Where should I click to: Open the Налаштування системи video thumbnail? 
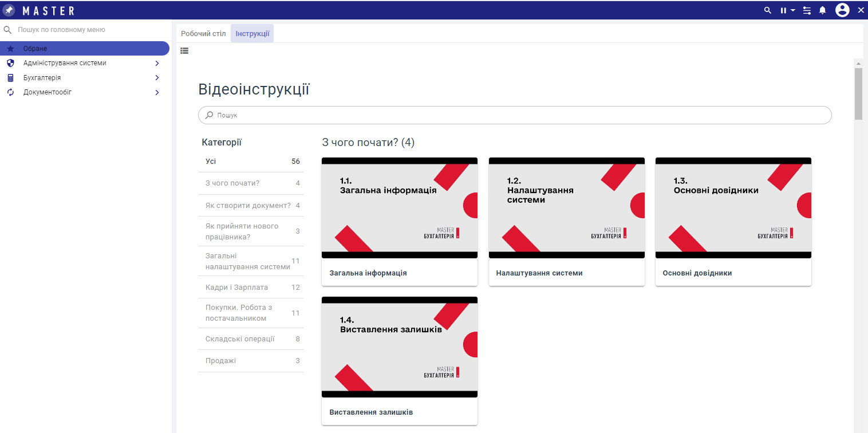(566, 208)
